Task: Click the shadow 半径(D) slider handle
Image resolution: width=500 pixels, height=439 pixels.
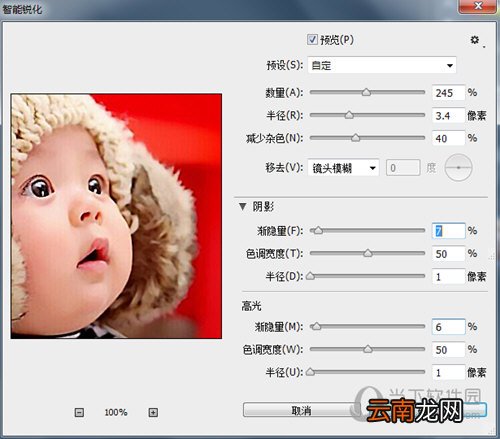Action: tap(310, 276)
